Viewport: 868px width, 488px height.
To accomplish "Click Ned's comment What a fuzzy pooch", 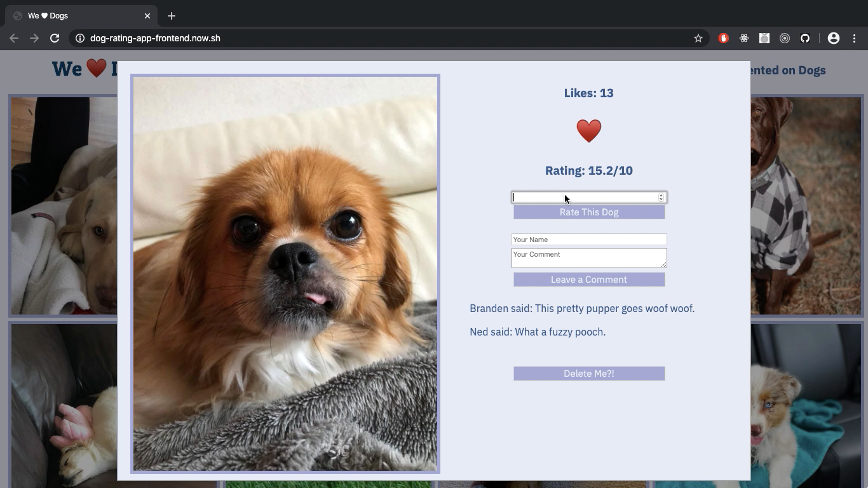I will click(x=538, y=332).
